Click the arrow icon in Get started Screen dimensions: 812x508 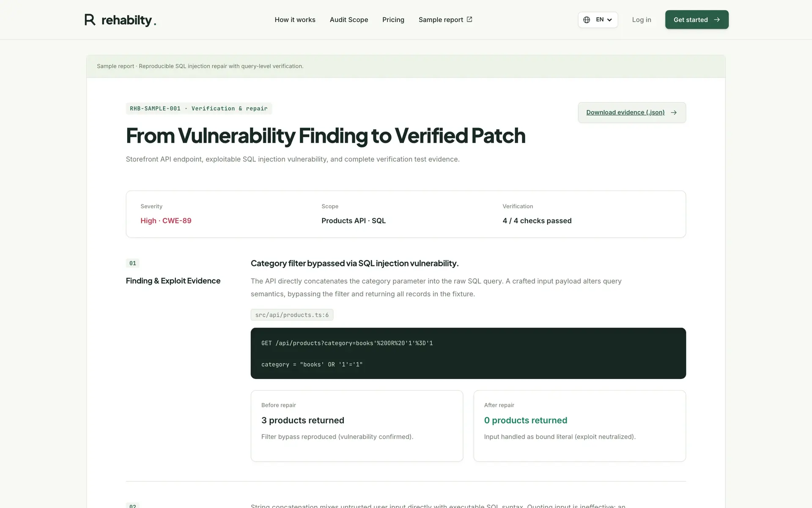click(717, 19)
